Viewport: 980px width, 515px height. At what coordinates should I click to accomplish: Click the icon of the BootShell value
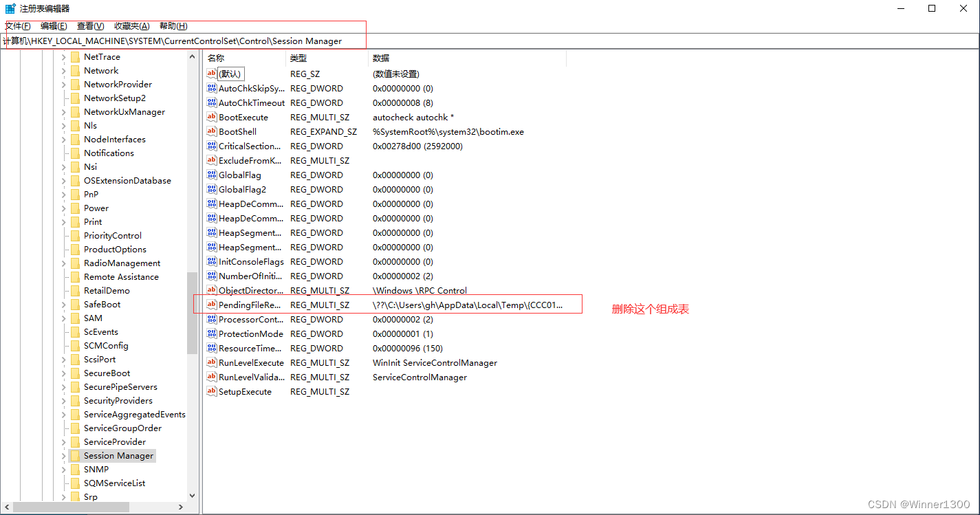[x=212, y=131]
